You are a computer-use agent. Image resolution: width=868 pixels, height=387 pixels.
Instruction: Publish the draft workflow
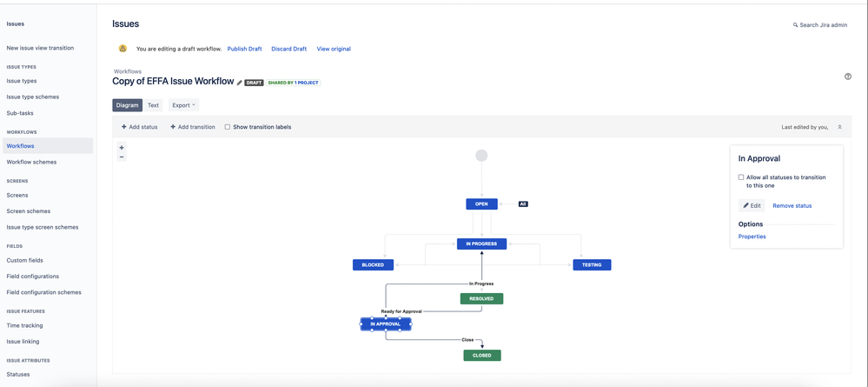coord(244,49)
